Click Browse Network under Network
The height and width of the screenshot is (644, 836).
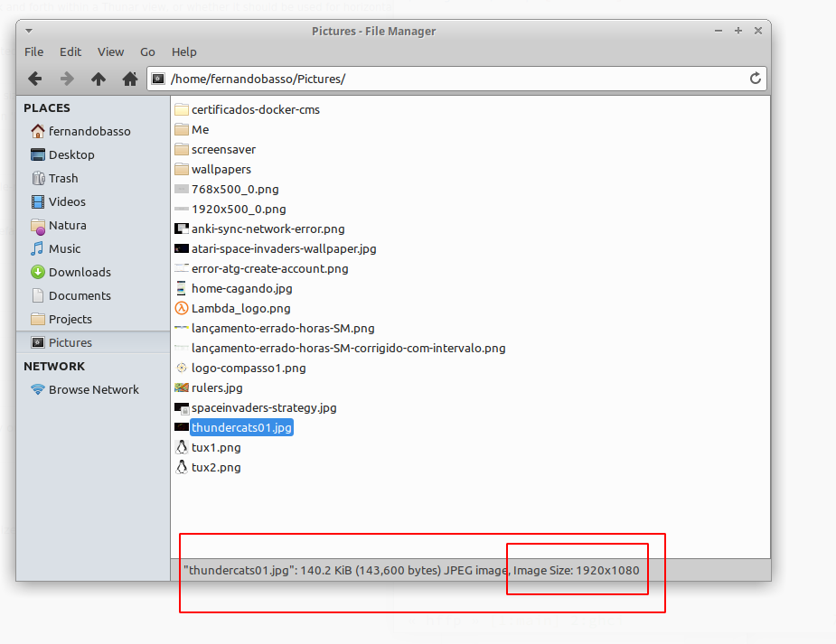(93, 389)
